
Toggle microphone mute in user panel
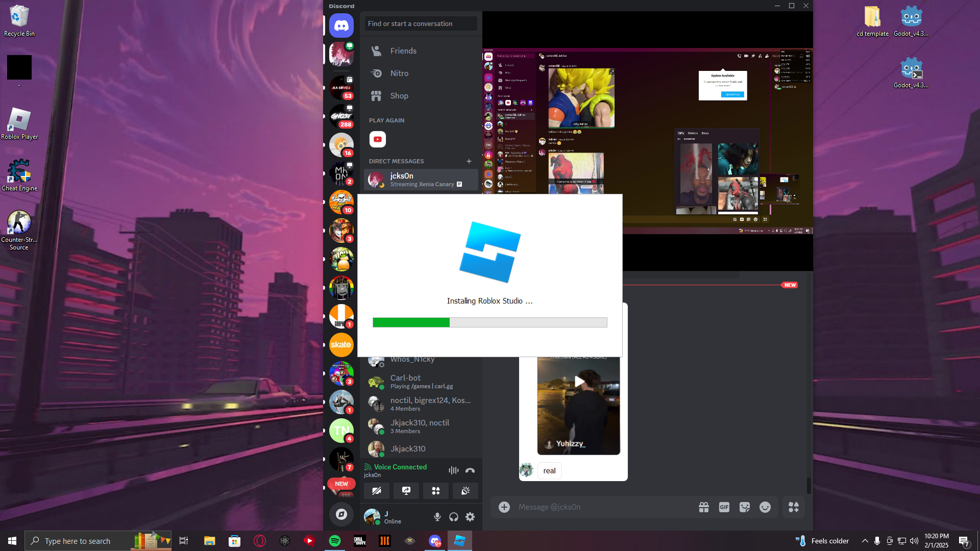437,517
